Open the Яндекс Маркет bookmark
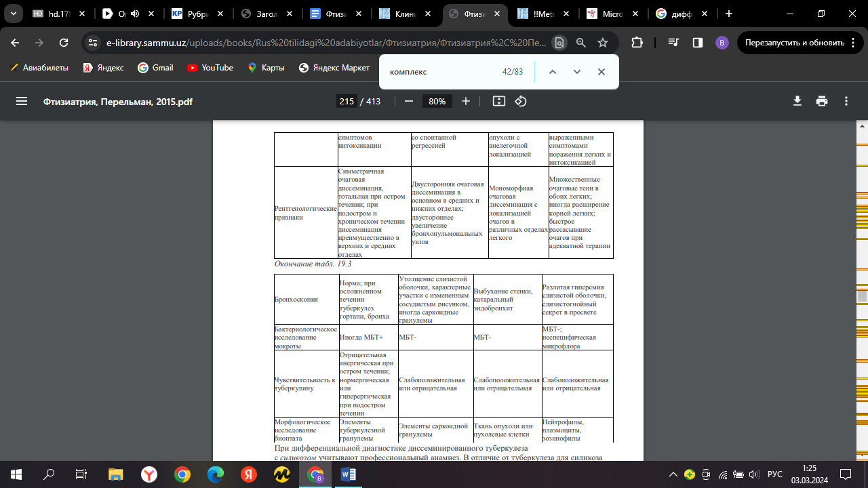Screen dimensions: 868x488 (x=334, y=68)
